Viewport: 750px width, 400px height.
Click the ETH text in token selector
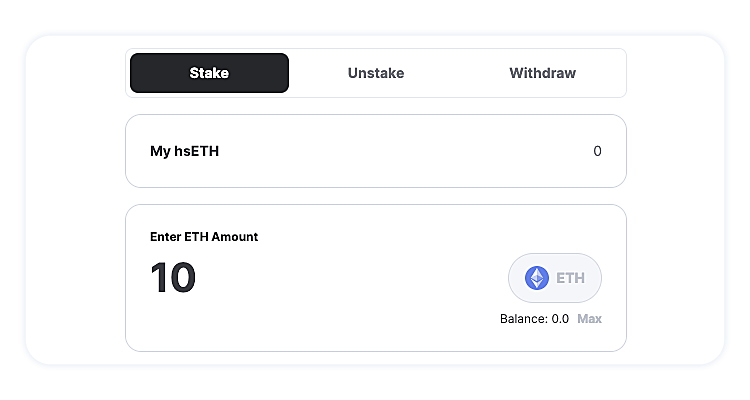click(571, 278)
